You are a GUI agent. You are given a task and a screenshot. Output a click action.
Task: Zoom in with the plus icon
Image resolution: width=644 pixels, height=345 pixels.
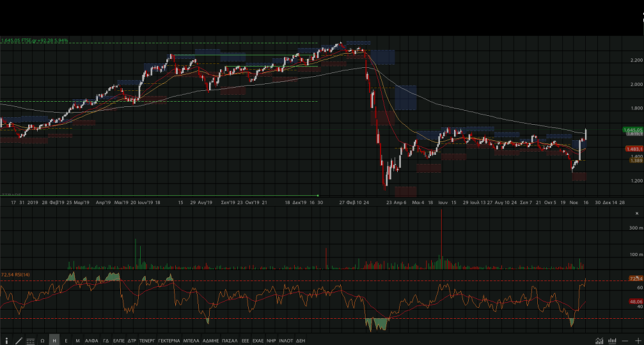click(636, 341)
